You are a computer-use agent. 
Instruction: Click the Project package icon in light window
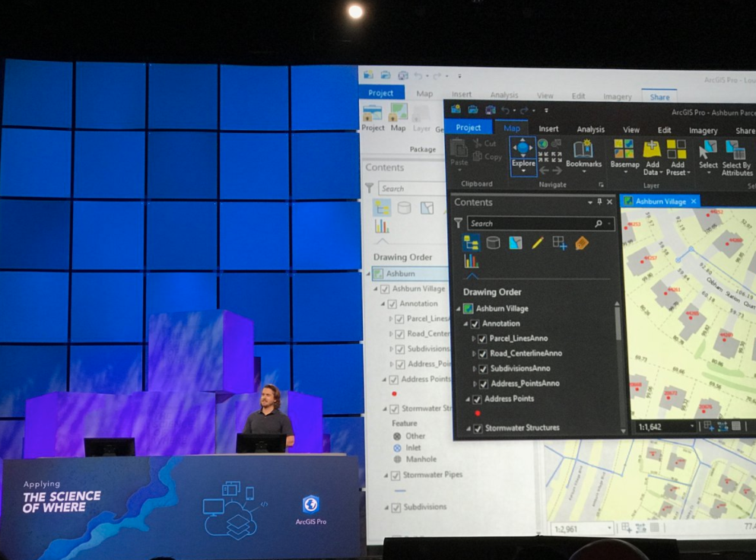pos(373,117)
